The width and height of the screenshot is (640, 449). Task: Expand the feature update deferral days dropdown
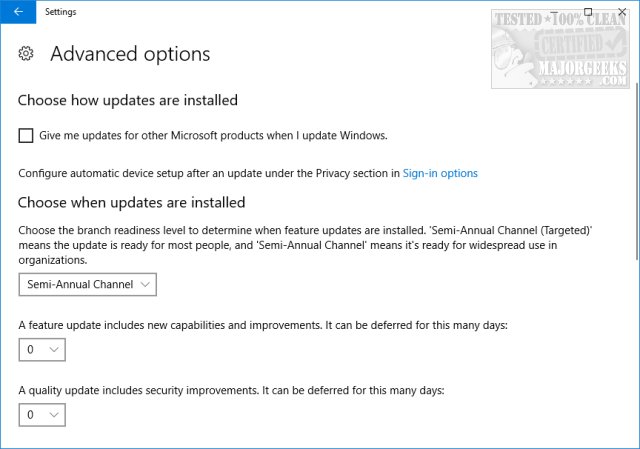(x=42, y=350)
